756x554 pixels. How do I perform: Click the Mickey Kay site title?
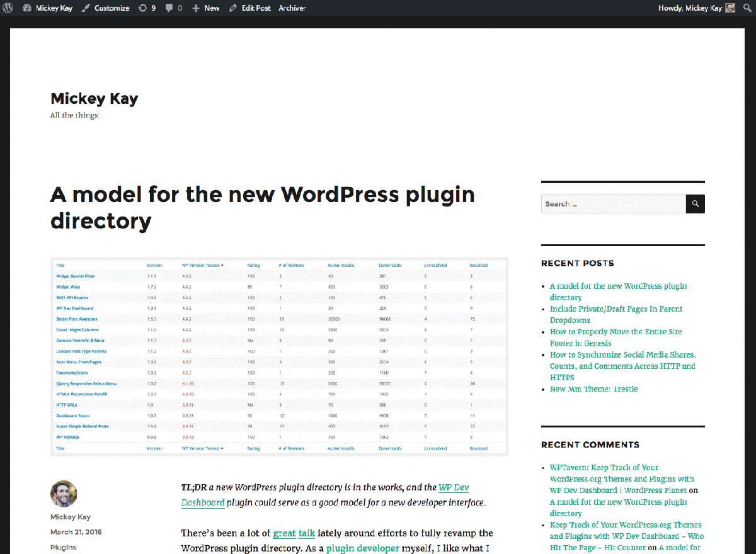(94, 98)
